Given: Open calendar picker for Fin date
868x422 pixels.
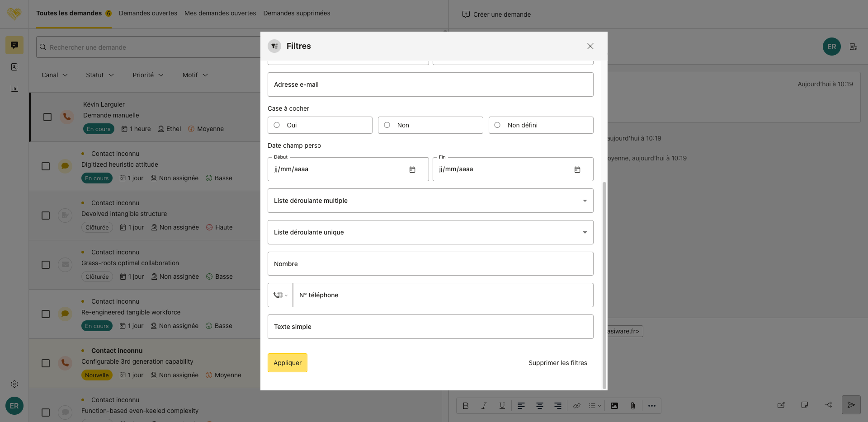Looking at the screenshot, I should click(x=577, y=169).
